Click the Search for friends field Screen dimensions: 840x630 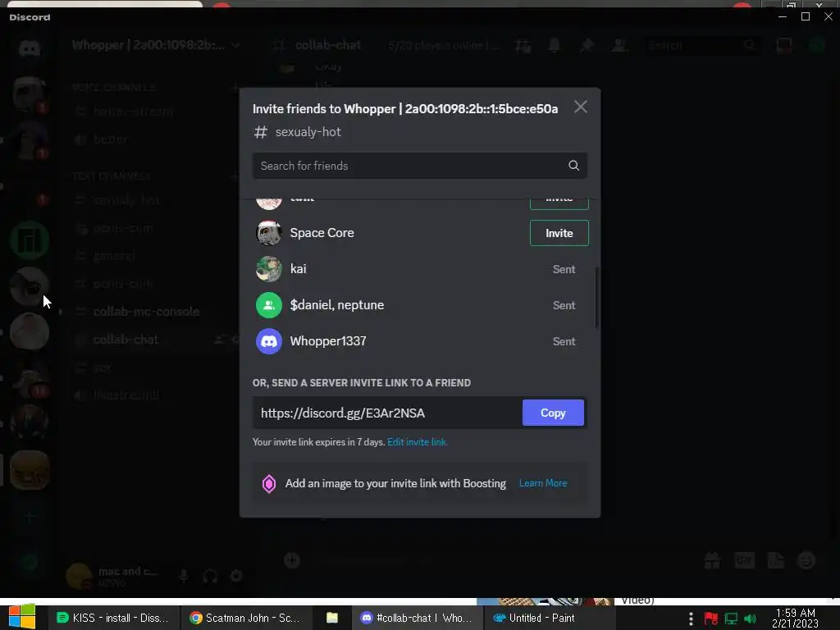click(419, 166)
